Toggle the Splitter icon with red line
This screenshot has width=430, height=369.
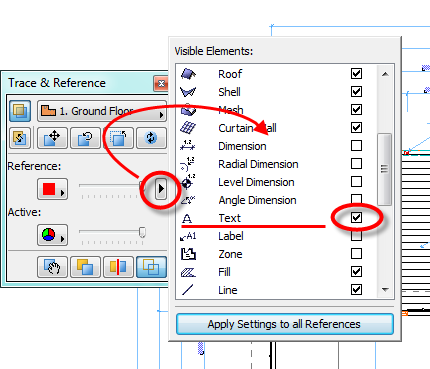(118, 267)
